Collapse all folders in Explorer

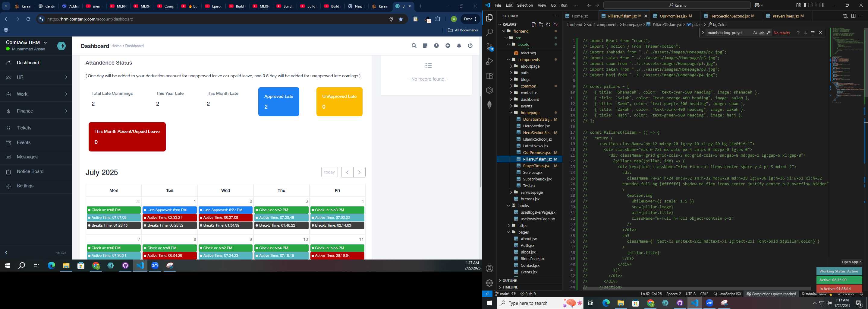tap(555, 24)
